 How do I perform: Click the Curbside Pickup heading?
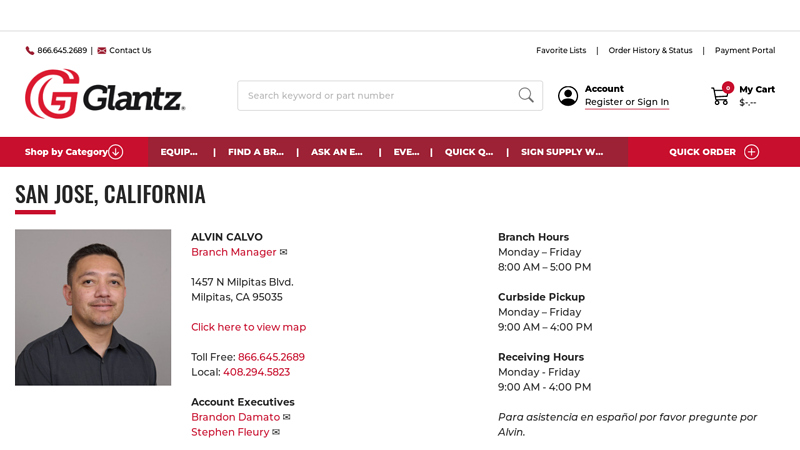coord(541,297)
